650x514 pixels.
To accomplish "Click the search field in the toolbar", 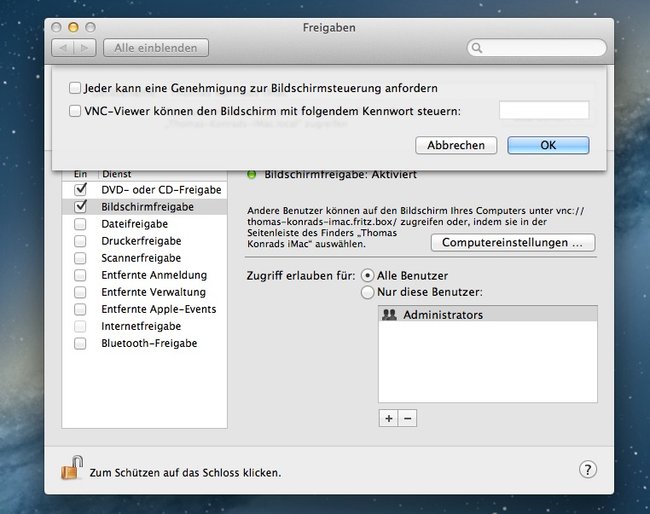I will pyautogui.click(x=537, y=48).
